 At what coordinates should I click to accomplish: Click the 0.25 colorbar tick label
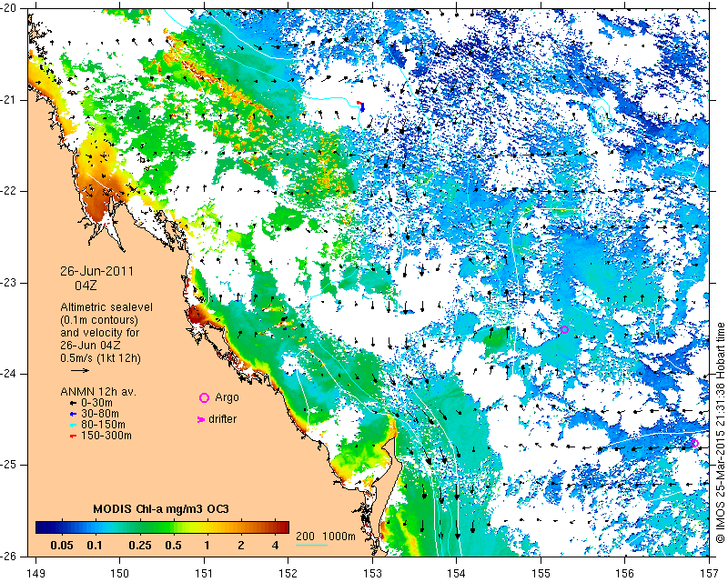[x=140, y=545]
